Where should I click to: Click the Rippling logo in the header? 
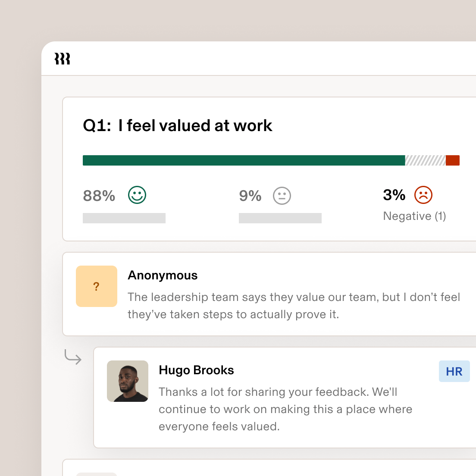(x=62, y=59)
